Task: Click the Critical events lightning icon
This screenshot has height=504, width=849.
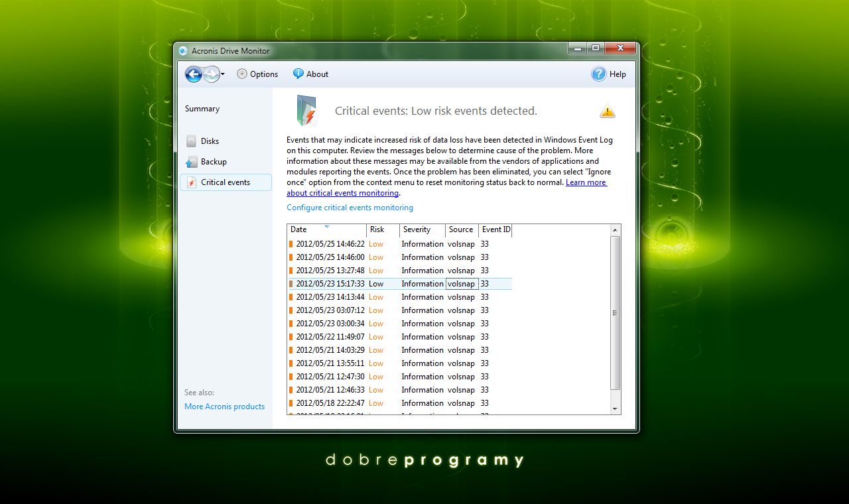Action: 192,182
